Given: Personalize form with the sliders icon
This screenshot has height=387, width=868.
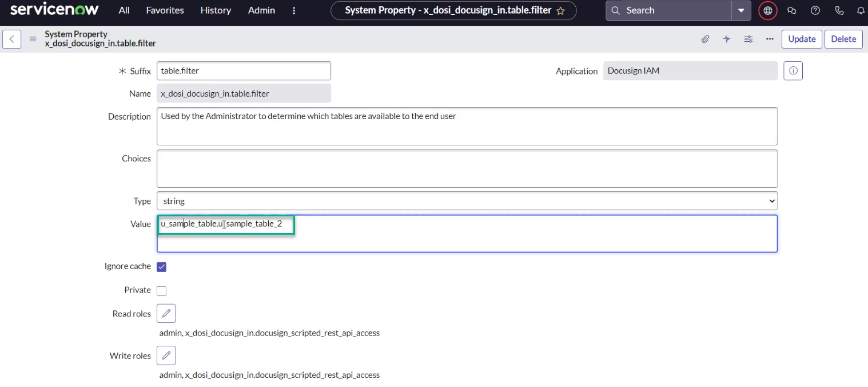Looking at the screenshot, I should click(748, 39).
